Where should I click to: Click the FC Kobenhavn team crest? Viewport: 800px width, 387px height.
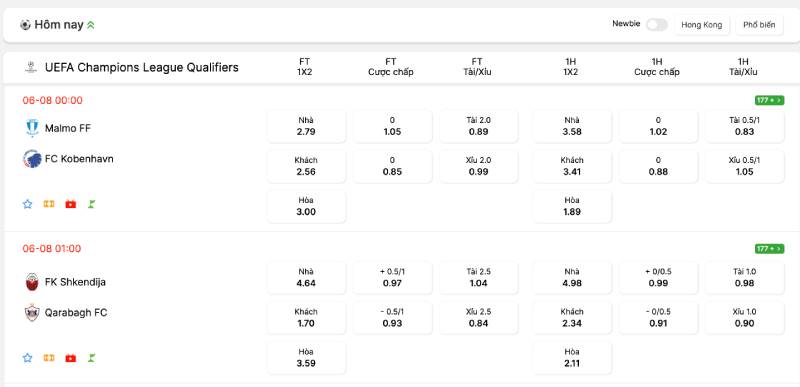[32, 159]
